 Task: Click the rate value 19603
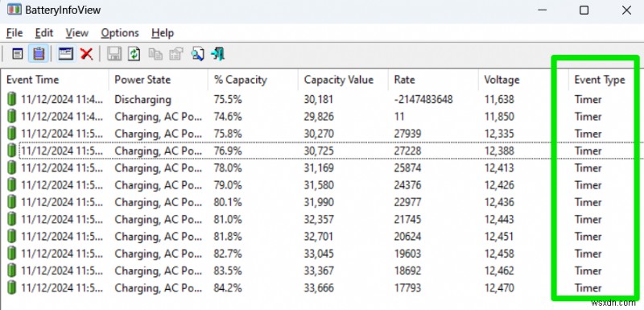pyautogui.click(x=407, y=254)
